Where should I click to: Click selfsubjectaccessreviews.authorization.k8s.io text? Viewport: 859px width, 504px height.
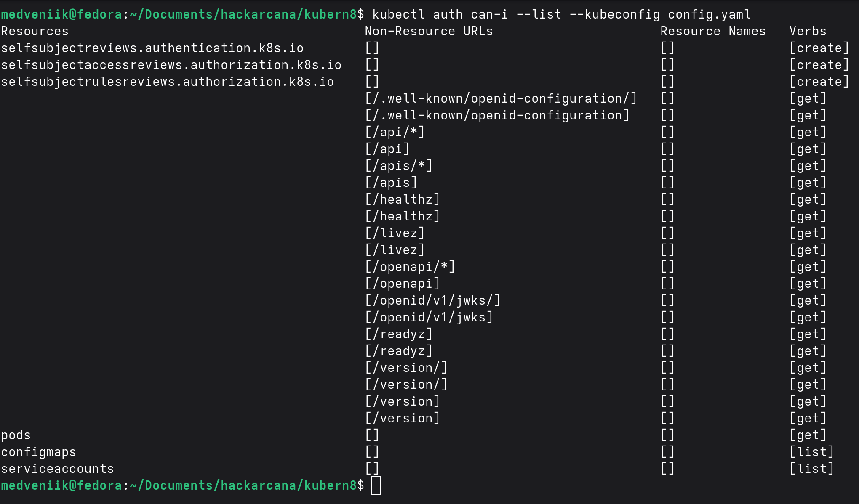(x=171, y=65)
